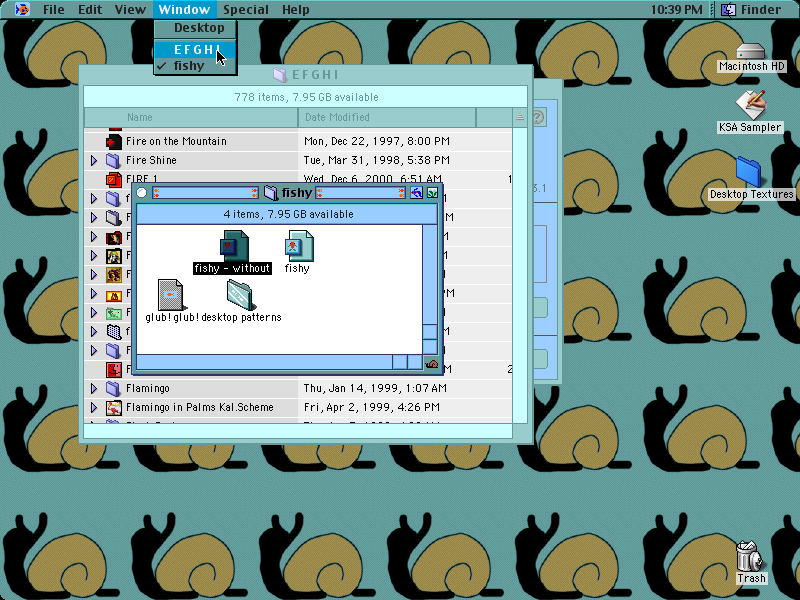This screenshot has width=800, height=600.
Task: Open the Finder application menu
Action: click(x=752, y=9)
